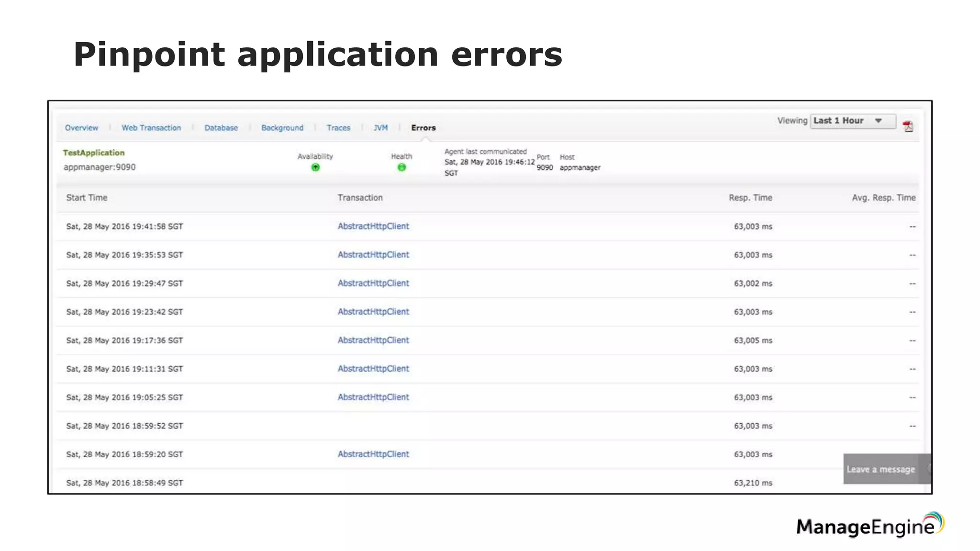The image size is (980, 551).
Task: Click 63,003 ms in the 19:05:25 row
Action: point(753,397)
